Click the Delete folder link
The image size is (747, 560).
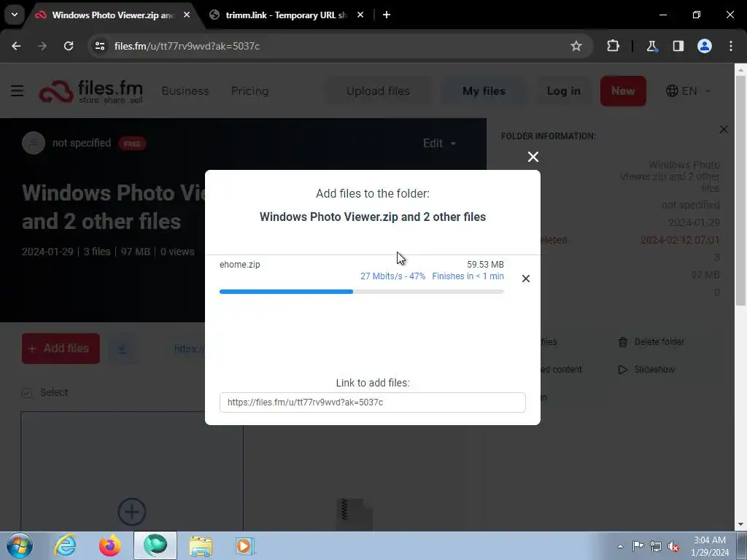pyautogui.click(x=651, y=342)
